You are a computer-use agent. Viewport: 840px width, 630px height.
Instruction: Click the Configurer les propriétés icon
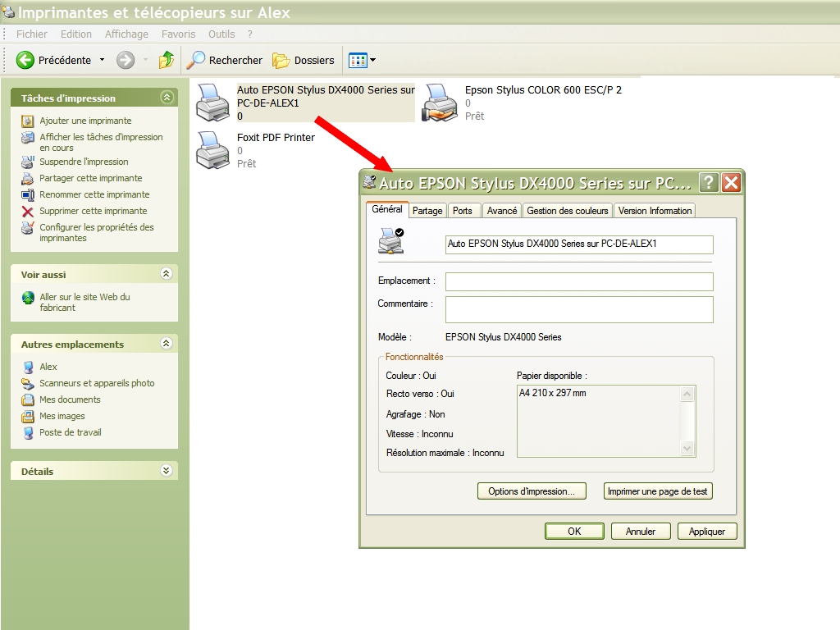(28, 228)
